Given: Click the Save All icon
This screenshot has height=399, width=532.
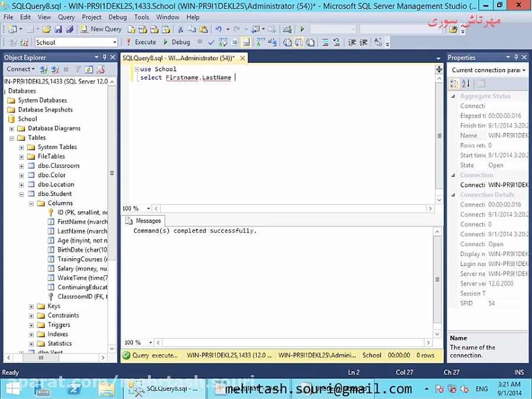Looking at the screenshot, I should click(x=70, y=29).
